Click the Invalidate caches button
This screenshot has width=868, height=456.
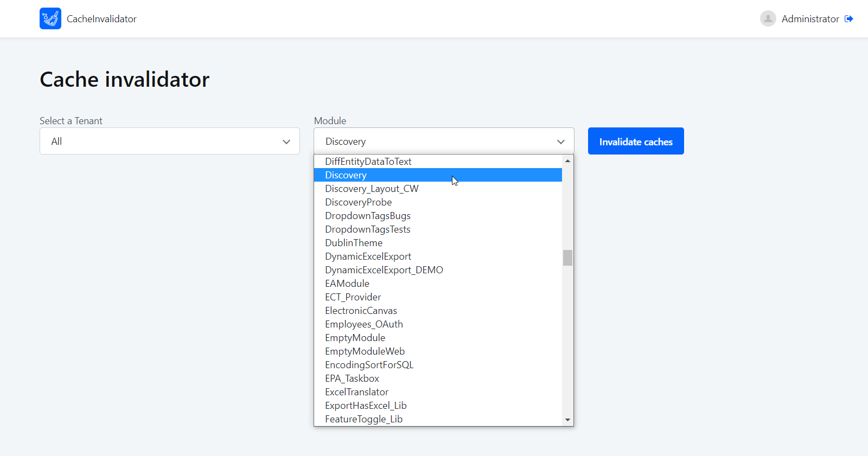point(636,141)
